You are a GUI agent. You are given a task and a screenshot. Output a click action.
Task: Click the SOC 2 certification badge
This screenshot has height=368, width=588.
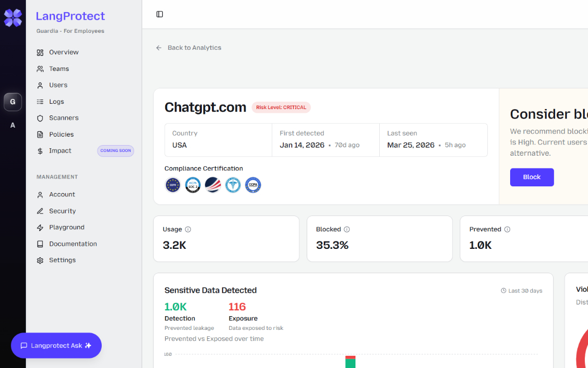coord(193,185)
